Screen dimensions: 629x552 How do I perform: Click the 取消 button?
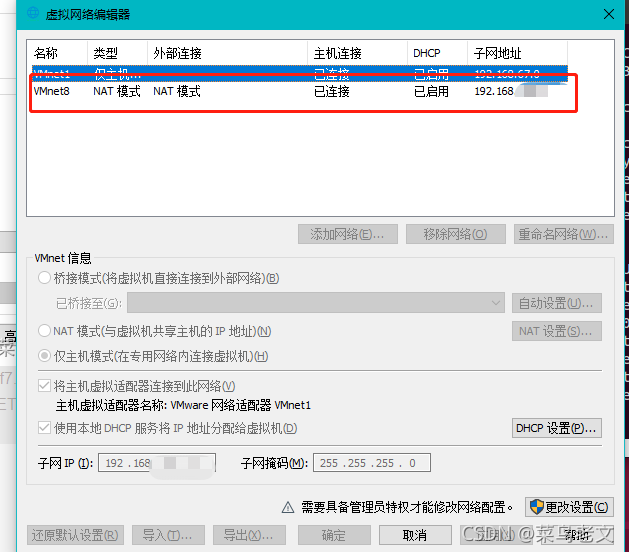pos(415,535)
